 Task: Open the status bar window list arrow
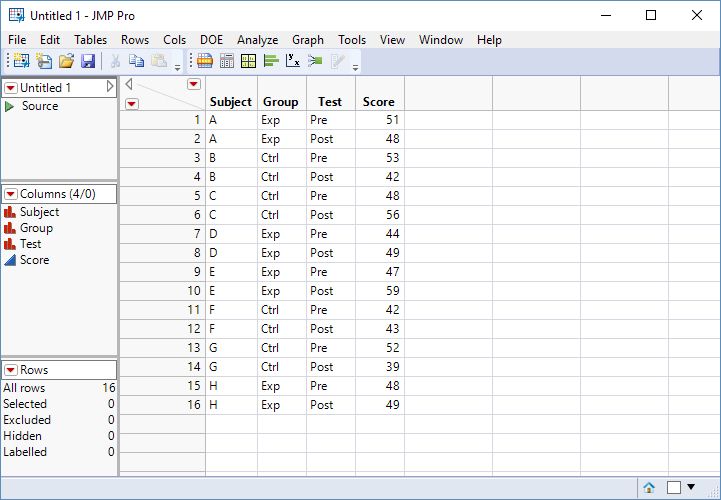691,487
